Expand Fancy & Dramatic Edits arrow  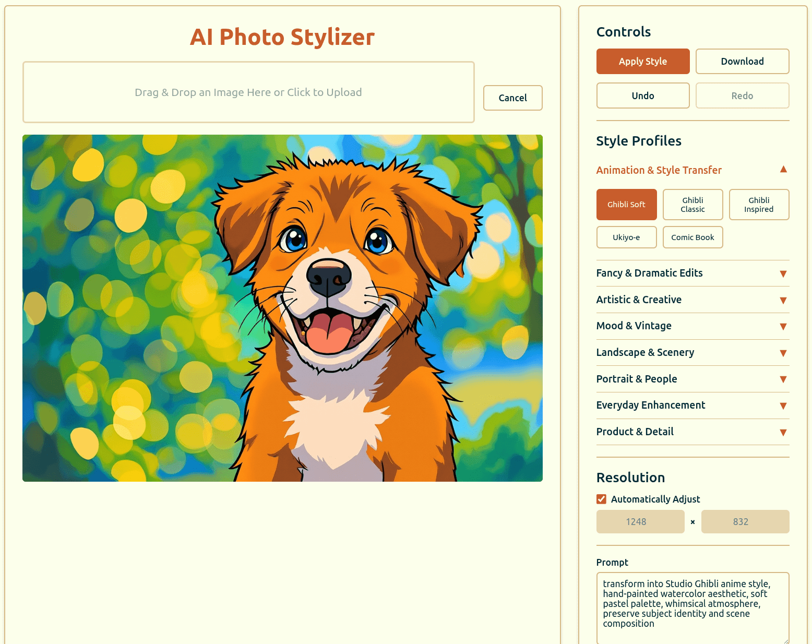(783, 274)
